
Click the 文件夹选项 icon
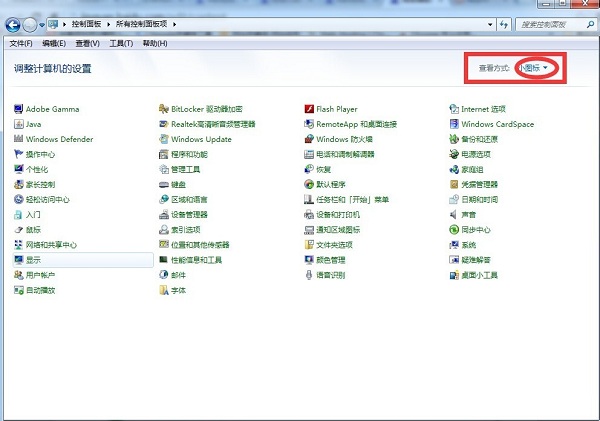[309, 245]
